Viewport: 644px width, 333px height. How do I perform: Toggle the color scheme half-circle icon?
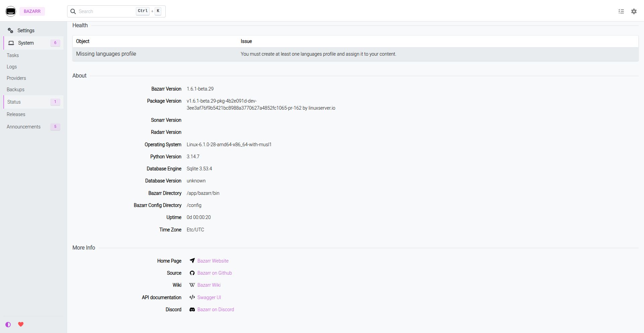tap(8, 325)
